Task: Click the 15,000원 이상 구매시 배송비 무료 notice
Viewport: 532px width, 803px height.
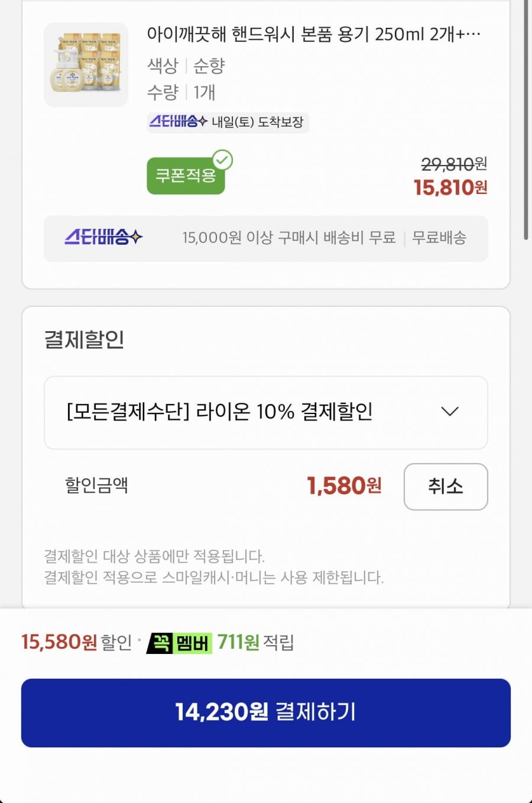Action: [x=288, y=238]
